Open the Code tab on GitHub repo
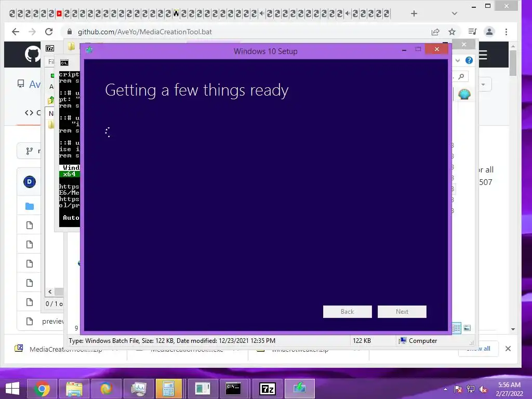 point(32,113)
